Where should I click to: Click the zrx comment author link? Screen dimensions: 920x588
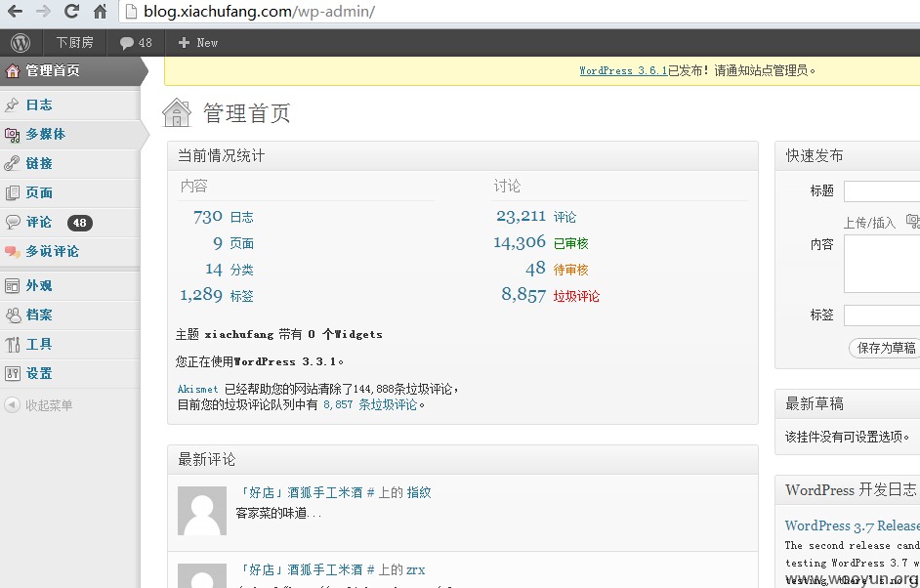pyautogui.click(x=415, y=569)
